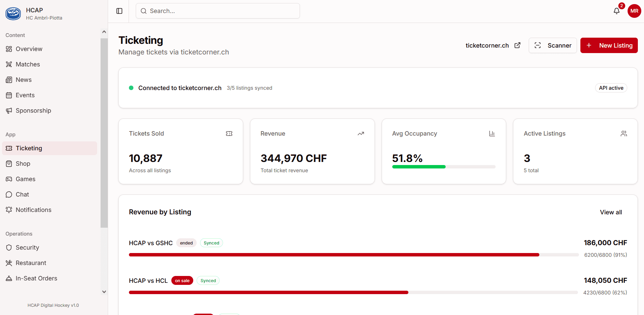The image size is (644, 315).
Task: Click the Events calendar icon
Action: coord(9,95)
